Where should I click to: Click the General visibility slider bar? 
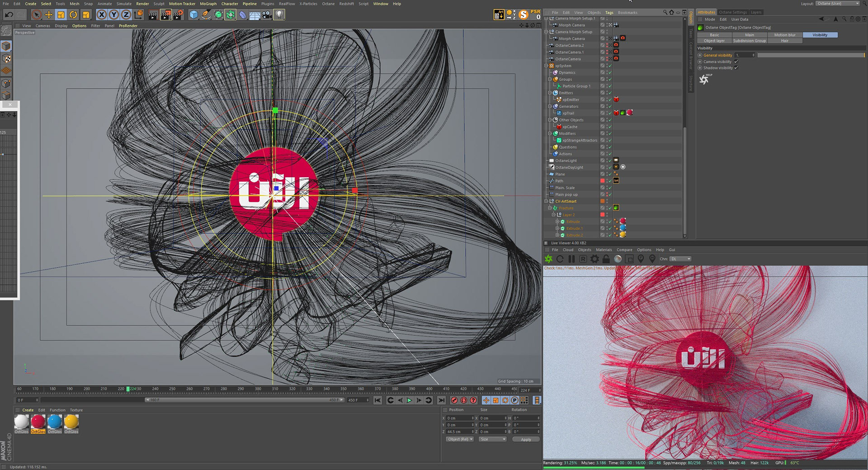tap(811, 55)
